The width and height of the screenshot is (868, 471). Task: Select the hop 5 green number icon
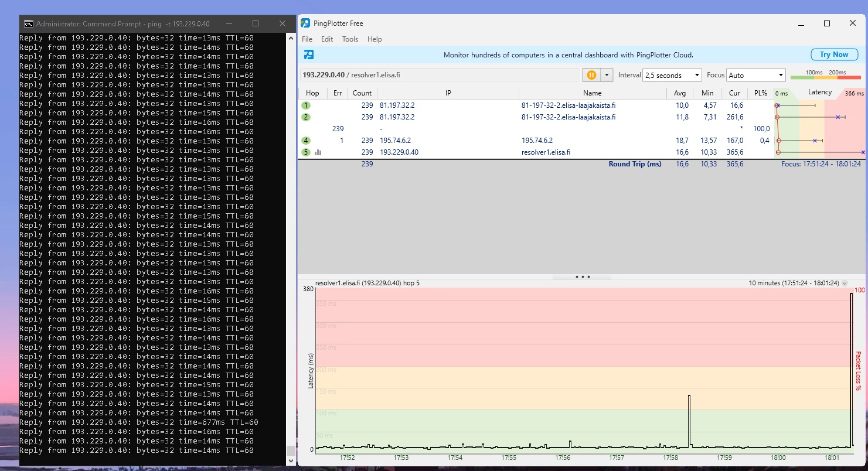click(x=306, y=152)
